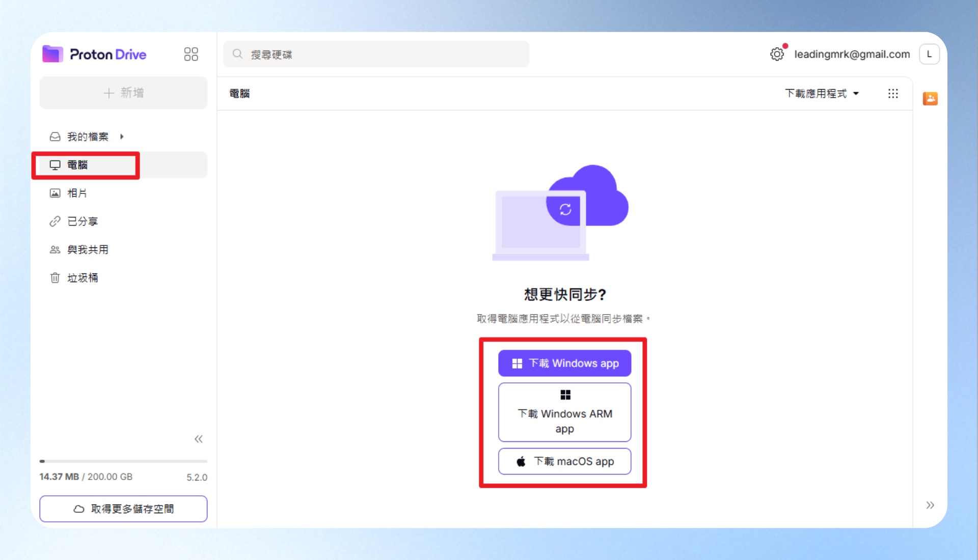Click 下載 macOS app button
The image size is (978, 560).
[564, 461]
